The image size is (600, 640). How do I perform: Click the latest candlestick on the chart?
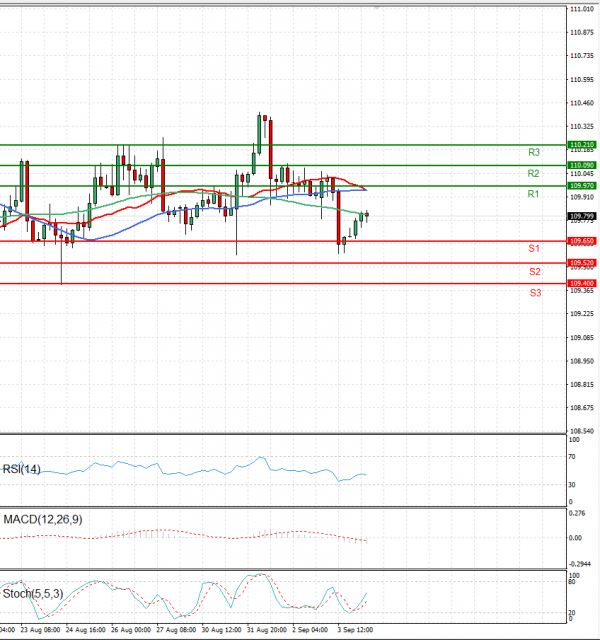point(367,216)
